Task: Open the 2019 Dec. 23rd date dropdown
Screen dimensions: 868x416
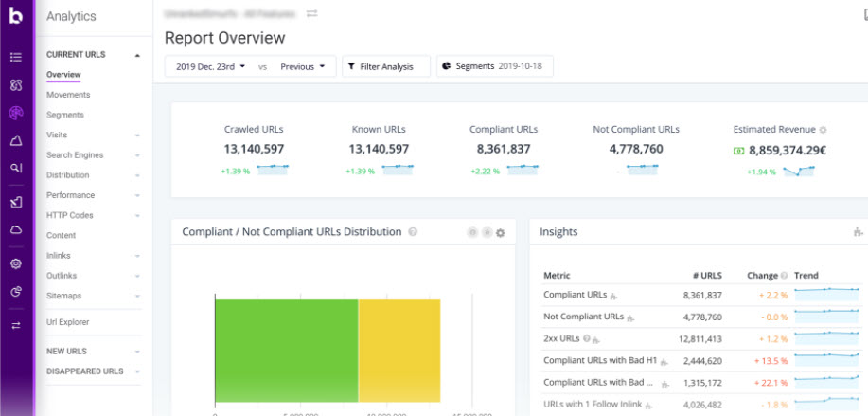Action: pos(210,66)
